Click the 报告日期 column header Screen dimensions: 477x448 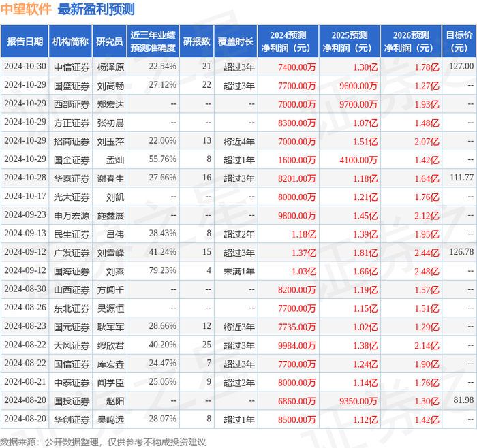[25, 42]
